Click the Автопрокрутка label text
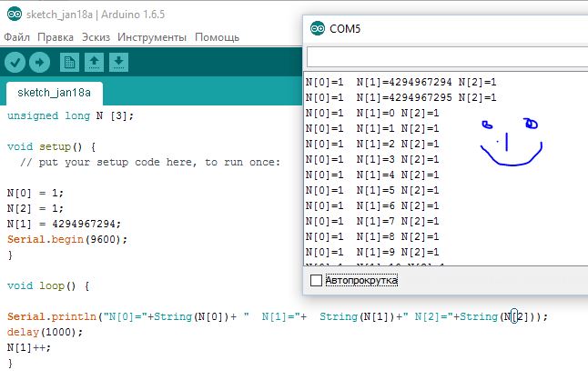This screenshot has height=390, width=588. tap(361, 280)
